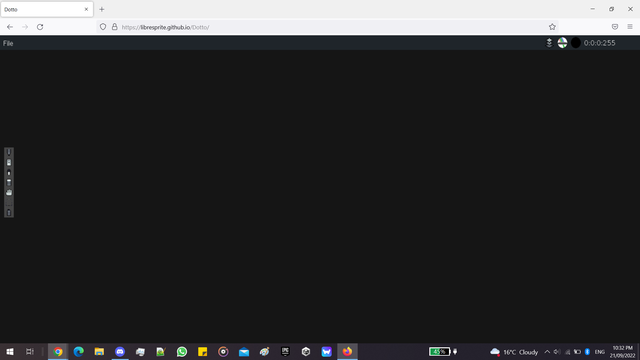
Task: Bookmark this page with the star icon
Action: click(x=552, y=27)
